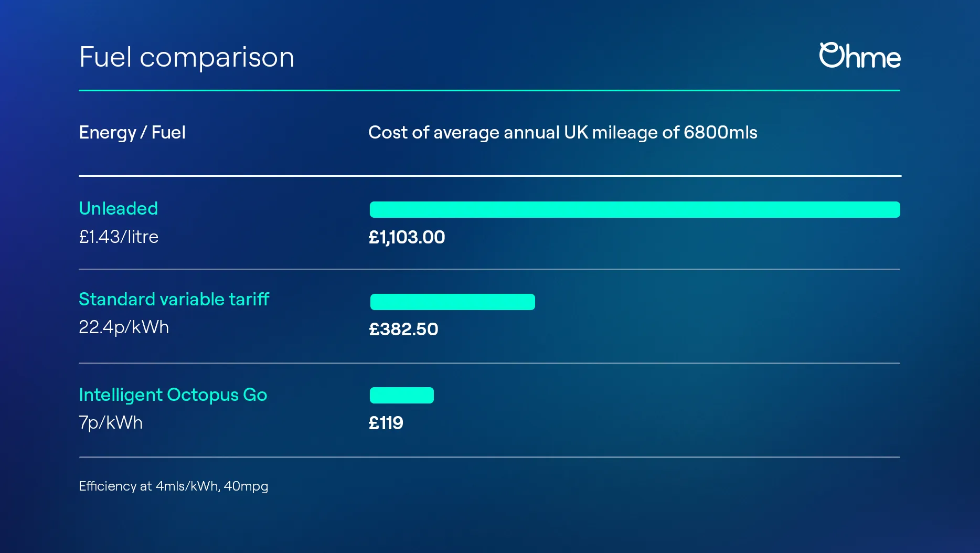Select the annual UK mileage cost header

(562, 132)
